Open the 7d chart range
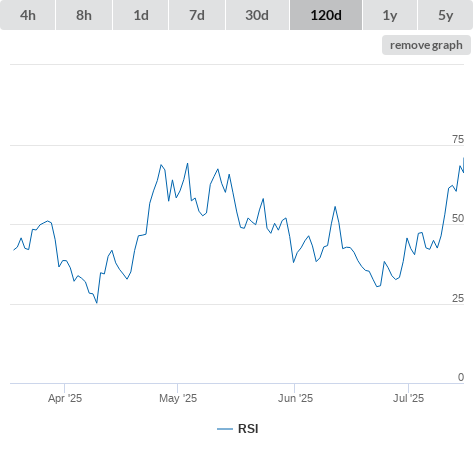 coord(197,15)
